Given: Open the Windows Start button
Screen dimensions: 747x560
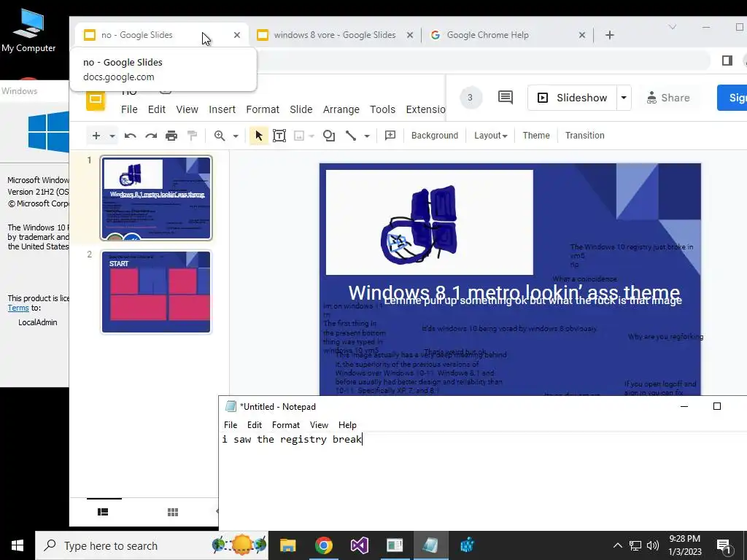Looking at the screenshot, I should point(18,545).
